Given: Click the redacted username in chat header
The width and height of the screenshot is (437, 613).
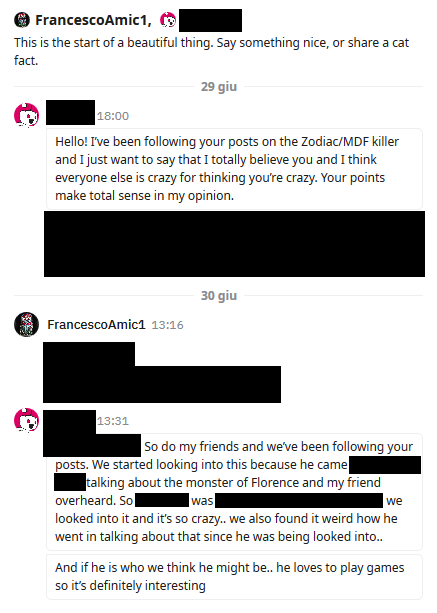Looking at the screenshot, I should tap(210, 20).
